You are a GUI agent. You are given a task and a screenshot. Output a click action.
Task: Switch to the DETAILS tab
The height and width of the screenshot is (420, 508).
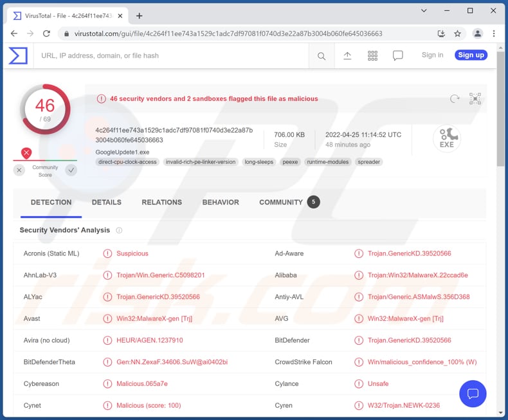click(x=107, y=202)
